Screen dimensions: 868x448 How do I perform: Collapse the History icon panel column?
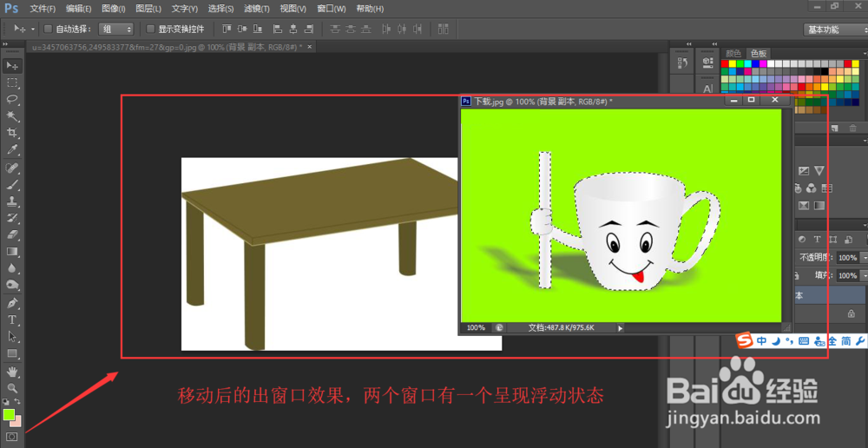tap(689, 43)
